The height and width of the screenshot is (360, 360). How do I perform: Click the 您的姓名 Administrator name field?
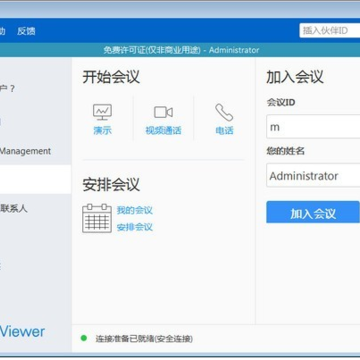click(x=313, y=175)
